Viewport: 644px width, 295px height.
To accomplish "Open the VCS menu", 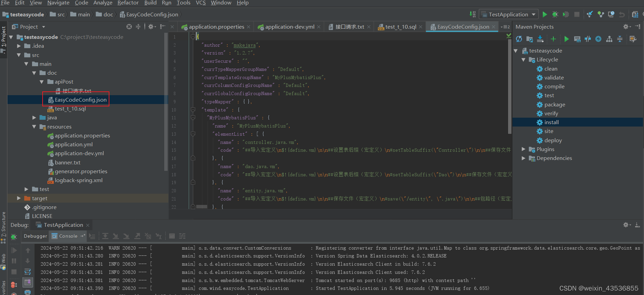I will (201, 3).
